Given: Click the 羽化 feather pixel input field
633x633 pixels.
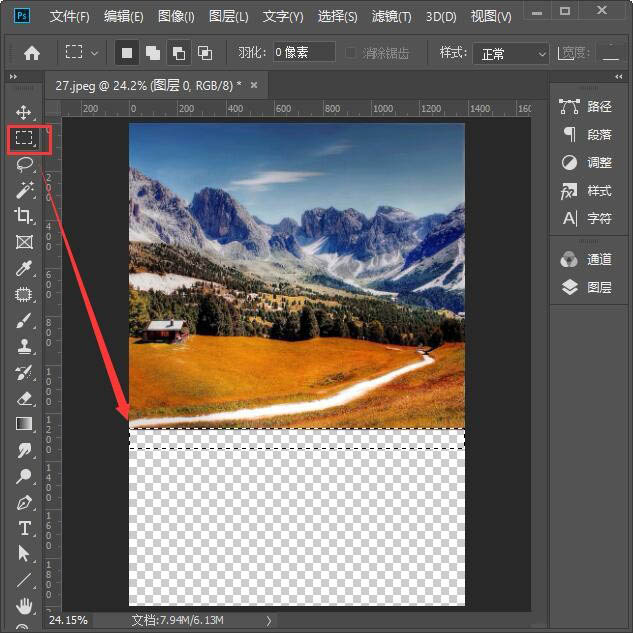Looking at the screenshot, I should (304, 52).
